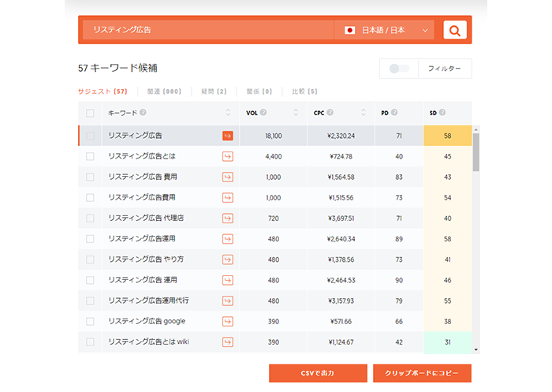Check the select-all header checkbox

click(90, 113)
